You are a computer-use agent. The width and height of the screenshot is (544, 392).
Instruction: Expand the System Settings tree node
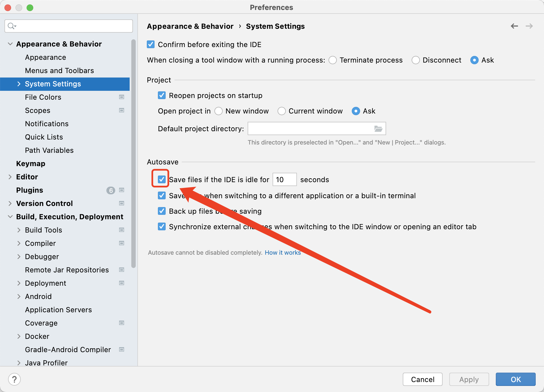coord(19,84)
